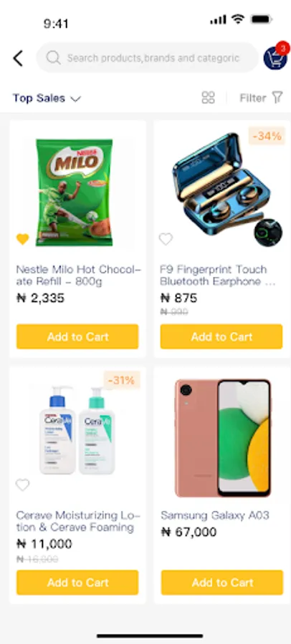Add Cerave Lotion to cart
The height and width of the screenshot is (644, 291).
click(77, 582)
